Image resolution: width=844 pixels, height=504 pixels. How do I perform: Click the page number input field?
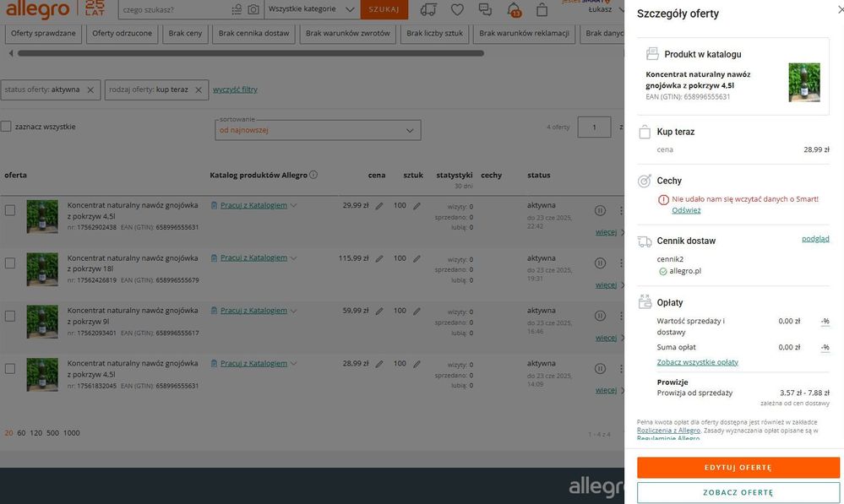click(594, 127)
